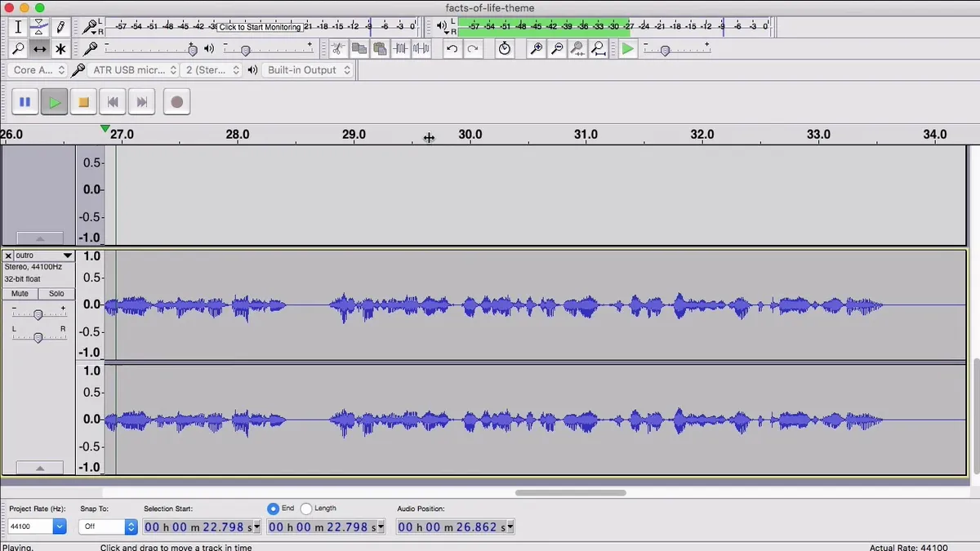Mute the outro track
This screenshot has height=551, width=980.
coord(20,294)
